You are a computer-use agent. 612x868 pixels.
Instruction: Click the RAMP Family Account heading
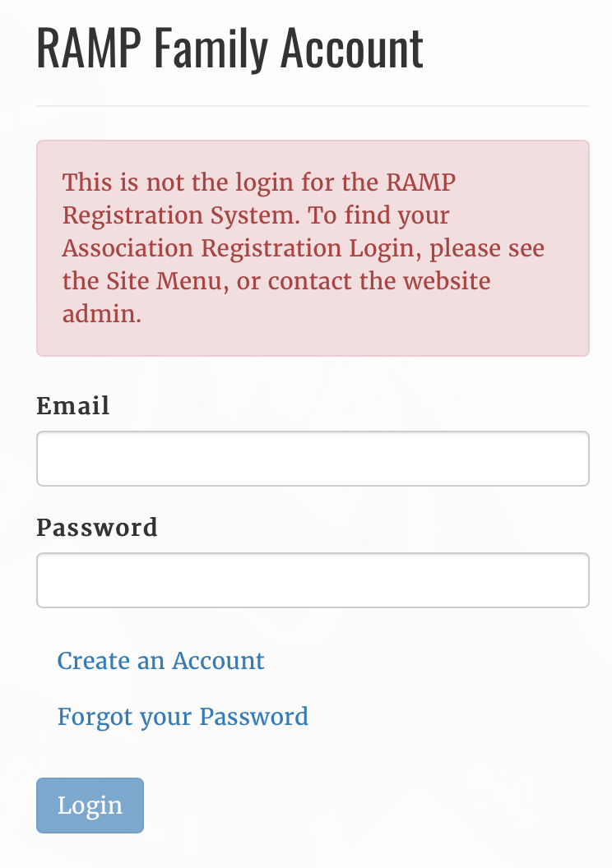(230, 49)
